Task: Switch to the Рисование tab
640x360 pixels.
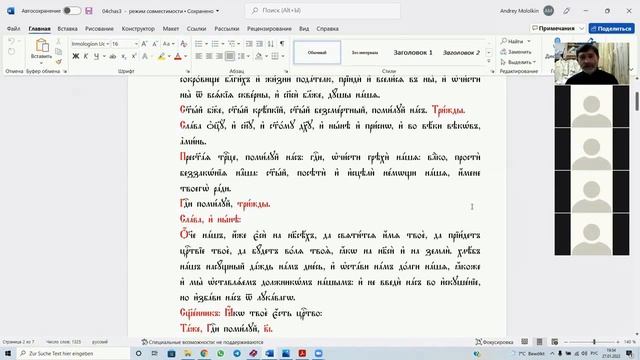Action: pos(99,29)
